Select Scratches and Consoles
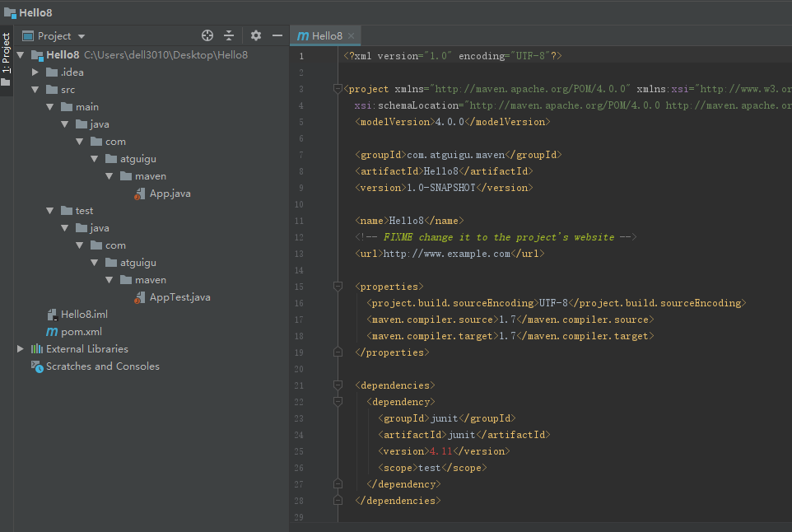 click(x=103, y=366)
